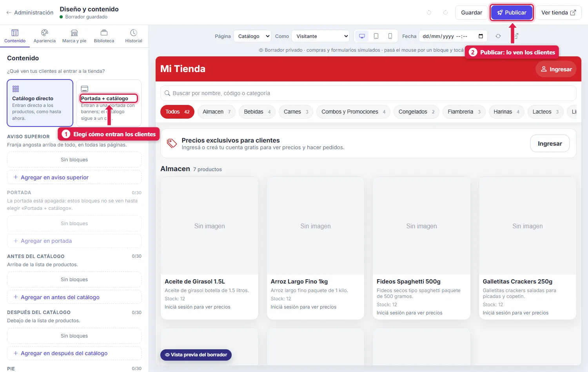Save the draft with Guardar
Screen dimensions: 588x372
(472, 13)
